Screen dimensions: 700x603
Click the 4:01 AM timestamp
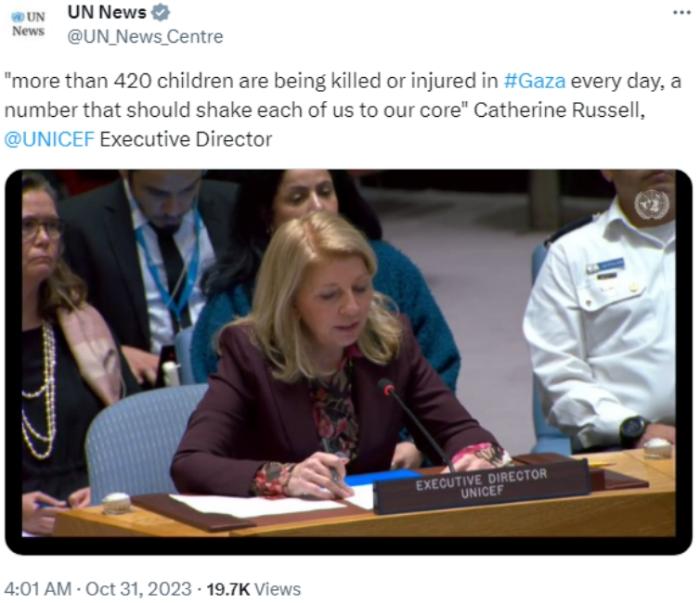pyautogui.click(x=38, y=589)
